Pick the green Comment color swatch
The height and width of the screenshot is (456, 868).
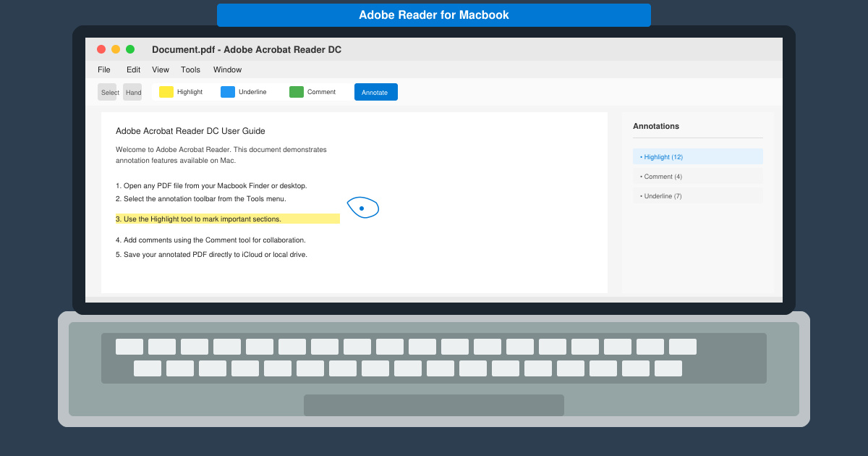[x=297, y=92]
